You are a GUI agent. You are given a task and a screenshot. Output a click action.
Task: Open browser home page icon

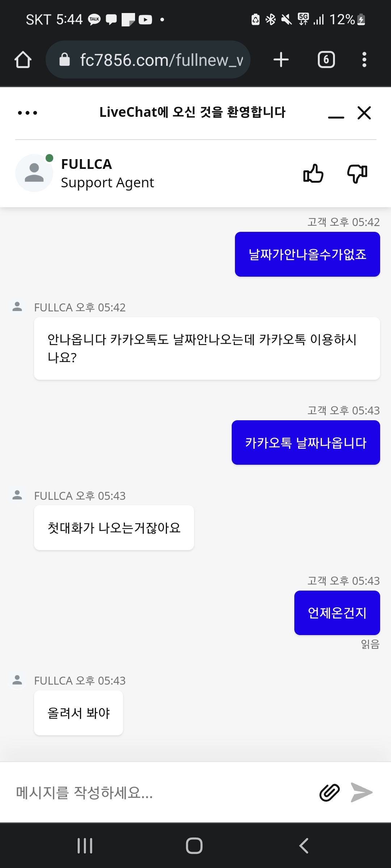click(23, 60)
